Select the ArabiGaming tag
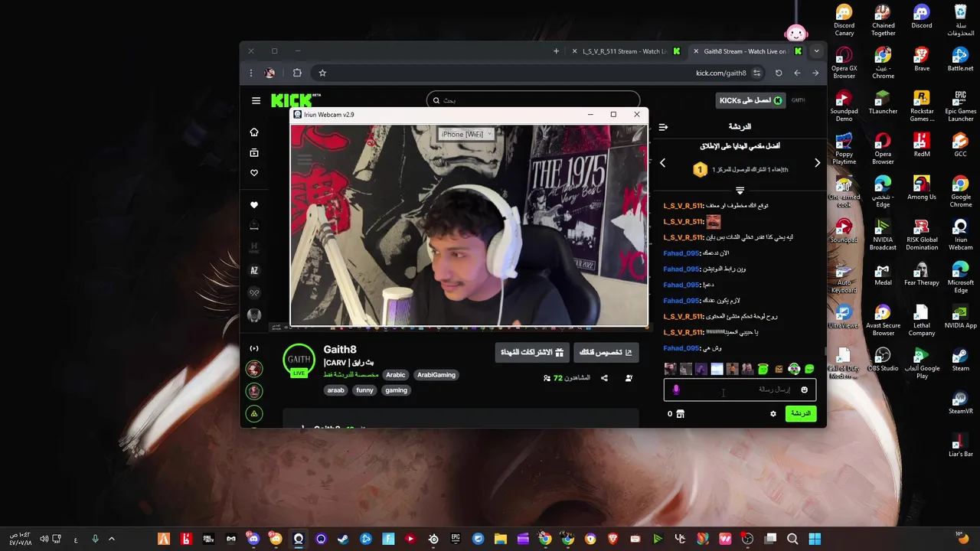Image resolution: width=980 pixels, height=551 pixels. tap(436, 375)
